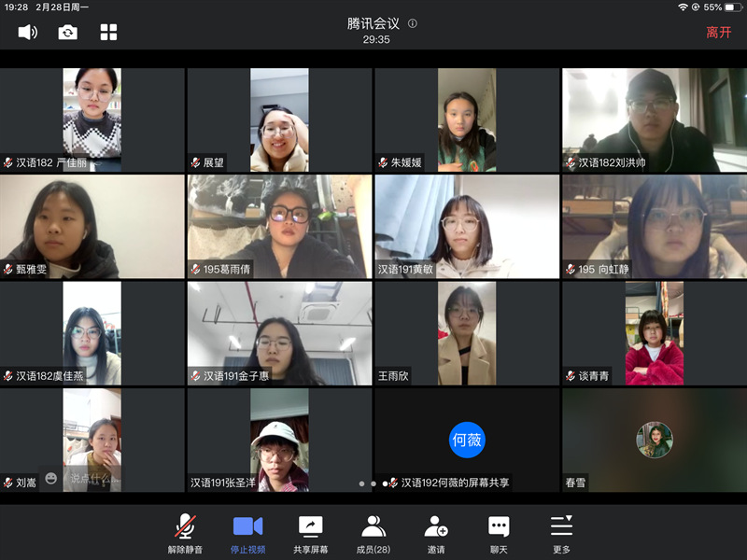This screenshot has width=747, height=560.
Task: Select the 195 向虹静 video tile
Action: click(x=655, y=227)
